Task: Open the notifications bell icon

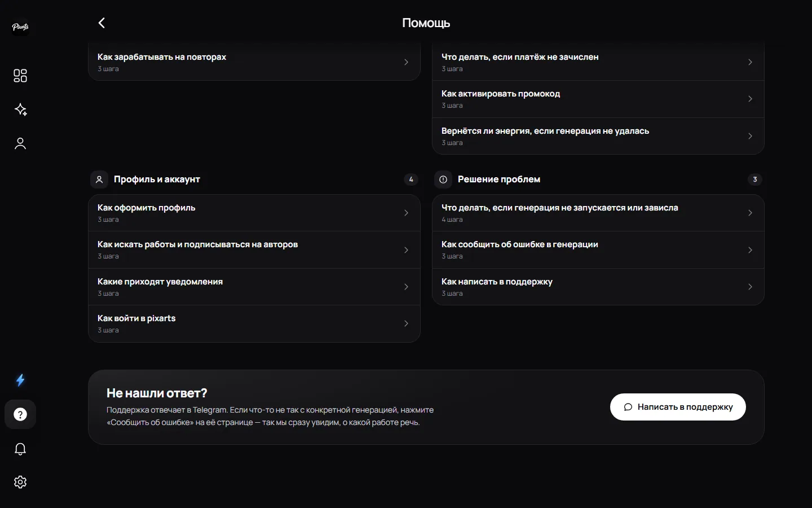Action: tap(20, 449)
